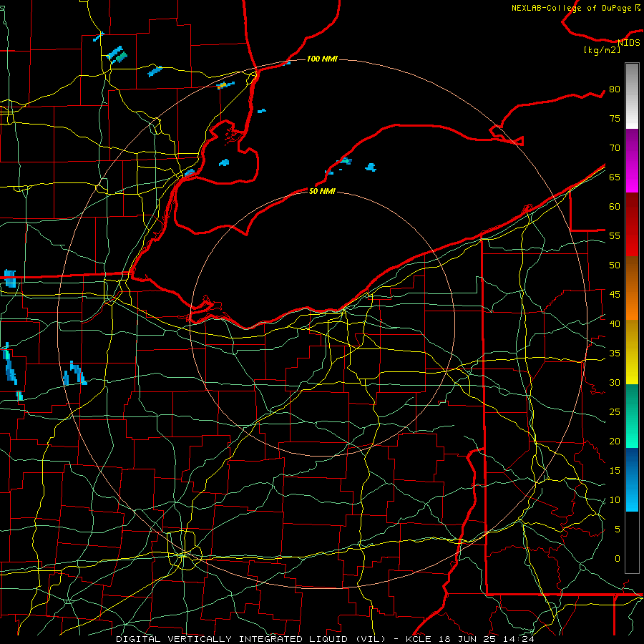Click the 50 value on the color scale
This screenshot has height=644, width=644.
(615, 265)
